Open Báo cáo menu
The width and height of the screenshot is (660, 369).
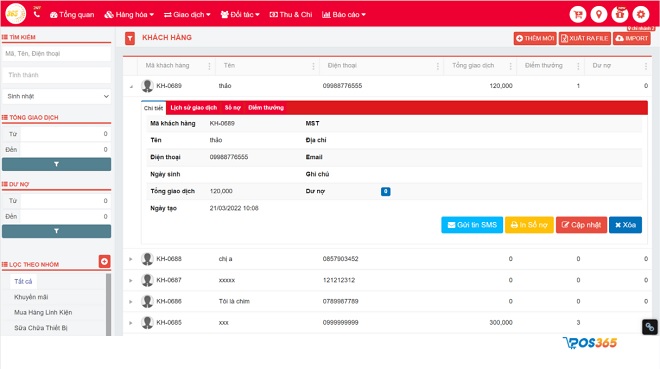(344, 14)
